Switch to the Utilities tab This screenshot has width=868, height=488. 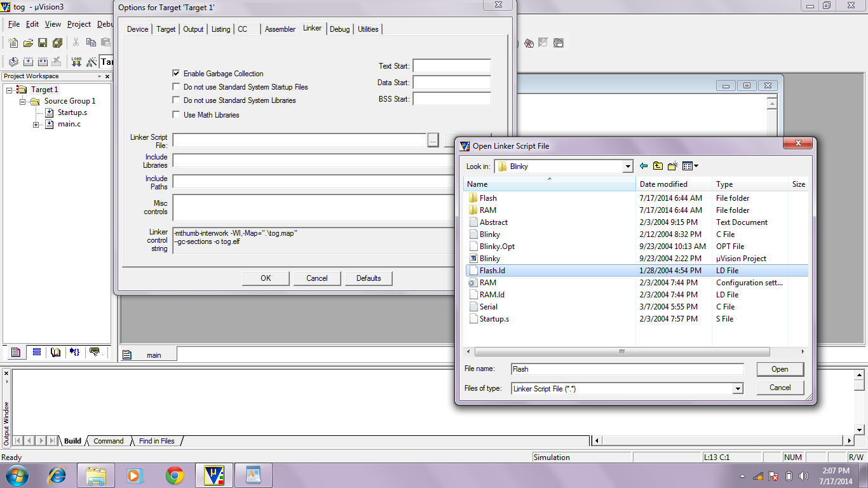coord(368,29)
